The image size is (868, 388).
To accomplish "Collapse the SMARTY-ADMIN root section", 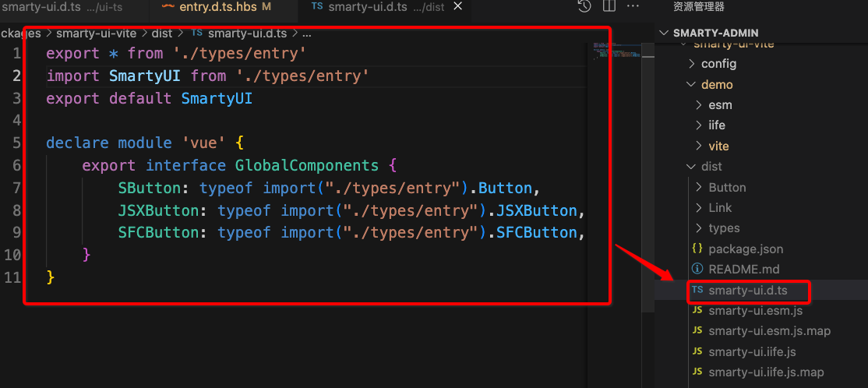I will (665, 33).
